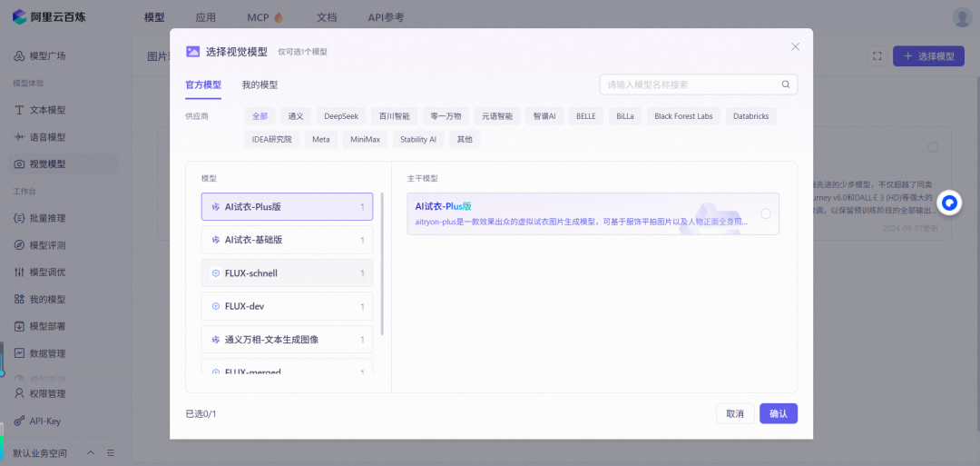
Task: Click the 语音模型 waveform icon
Action: (x=19, y=137)
